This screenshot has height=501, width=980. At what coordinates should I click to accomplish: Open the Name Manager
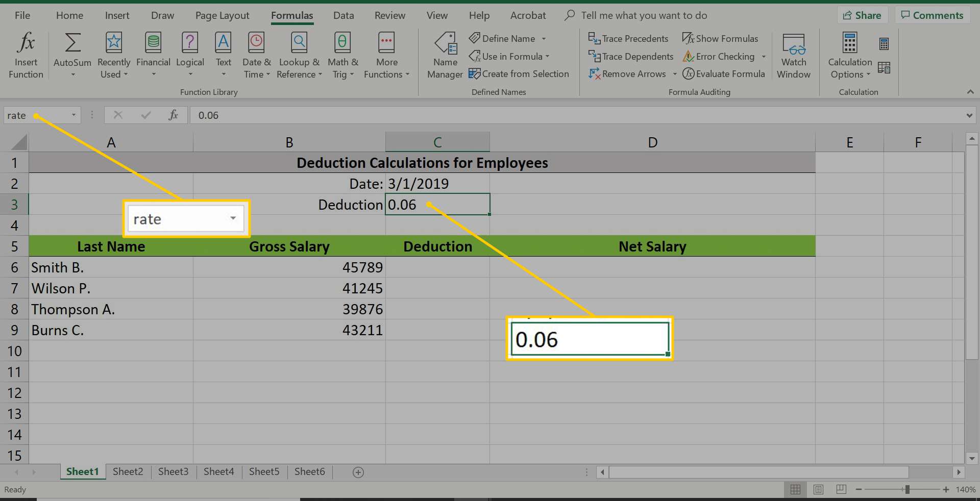[x=445, y=55]
